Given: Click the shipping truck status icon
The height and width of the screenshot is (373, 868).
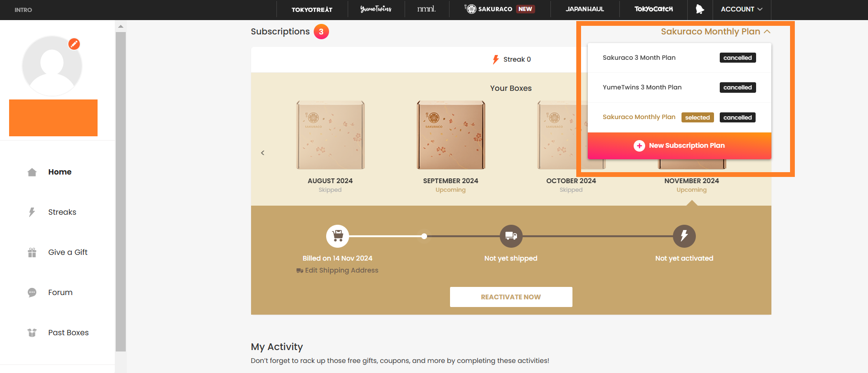Looking at the screenshot, I should 511,236.
